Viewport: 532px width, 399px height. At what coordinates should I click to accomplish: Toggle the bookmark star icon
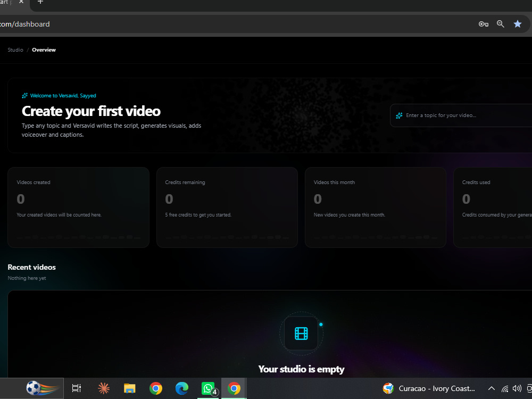[x=518, y=24]
